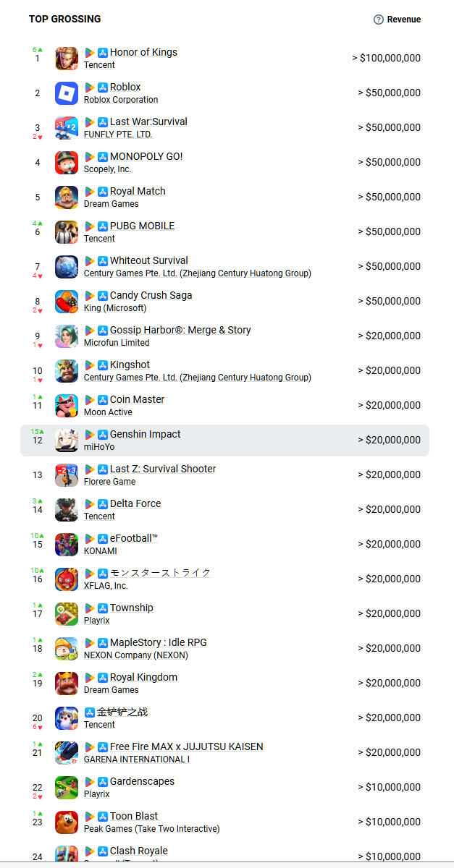Screen dimensions: 454x868
Task: Open the モンスターストライク title link
Action: (161, 573)
